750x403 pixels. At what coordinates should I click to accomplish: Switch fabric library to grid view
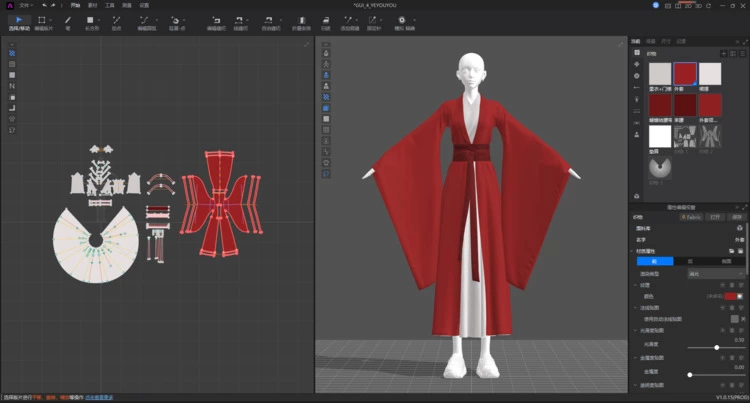[733, 54]
